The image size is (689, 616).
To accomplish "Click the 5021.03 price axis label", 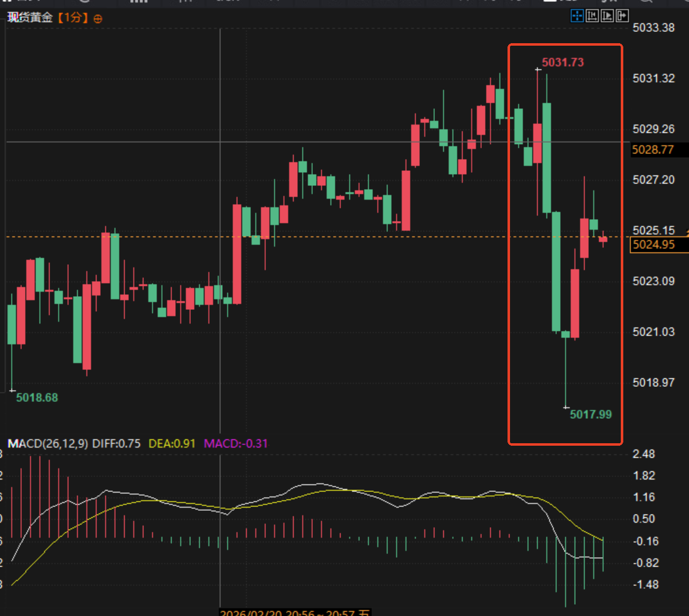I will pyautogui.click(x=653, y=332).
